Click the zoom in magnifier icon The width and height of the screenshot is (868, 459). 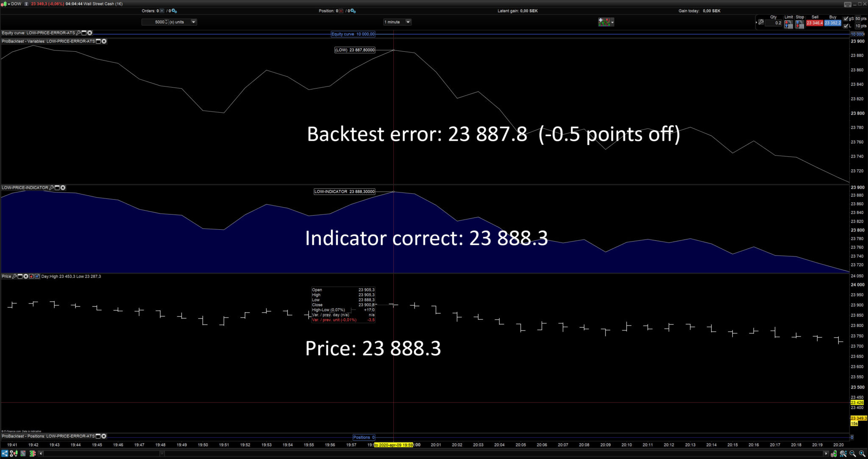[x=862, y=453]
